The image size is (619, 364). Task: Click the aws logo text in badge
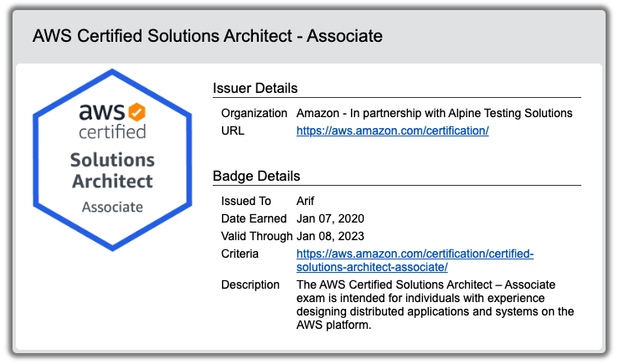pos(102,112)
